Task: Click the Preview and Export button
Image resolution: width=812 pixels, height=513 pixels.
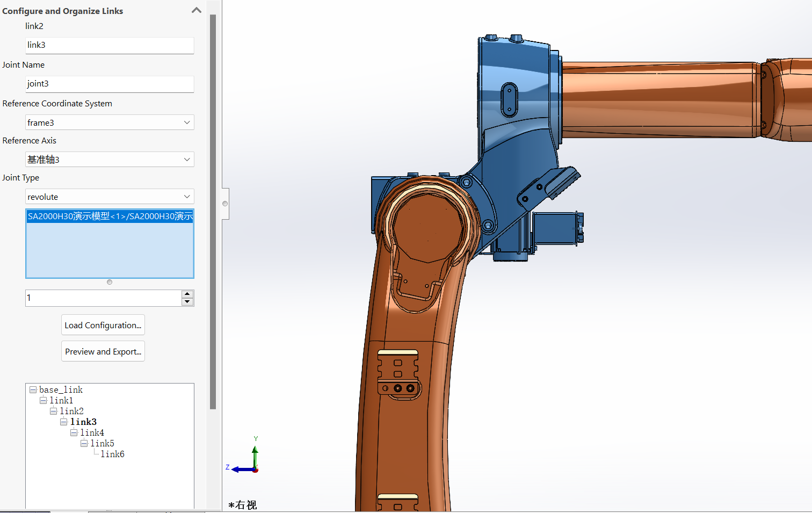Action: click(x=103, y=351)
